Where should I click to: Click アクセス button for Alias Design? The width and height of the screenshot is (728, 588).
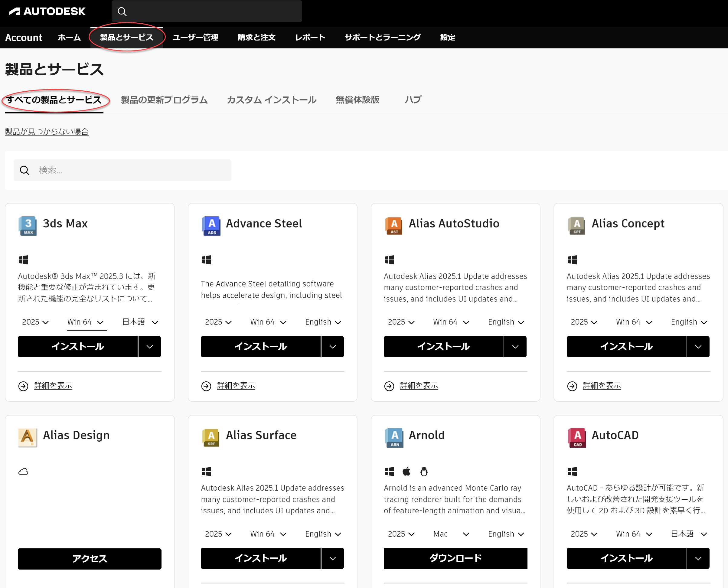pyautogui.click(x=90, y=558)
